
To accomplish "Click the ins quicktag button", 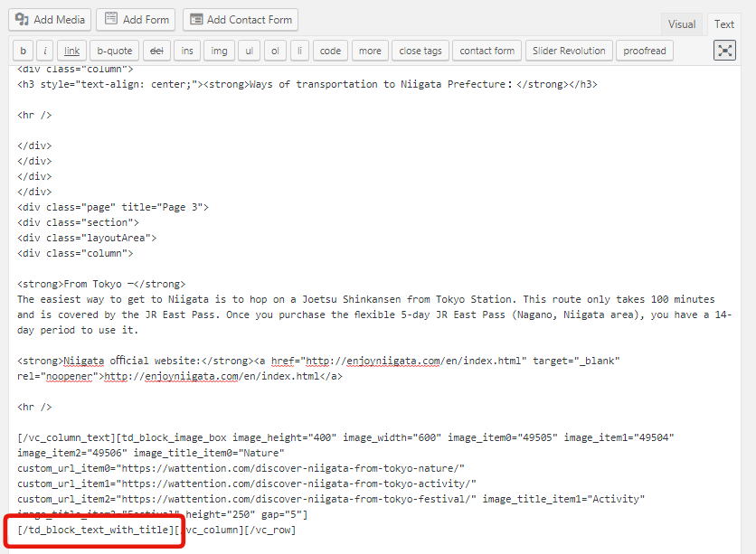I will tap(187, 51).
